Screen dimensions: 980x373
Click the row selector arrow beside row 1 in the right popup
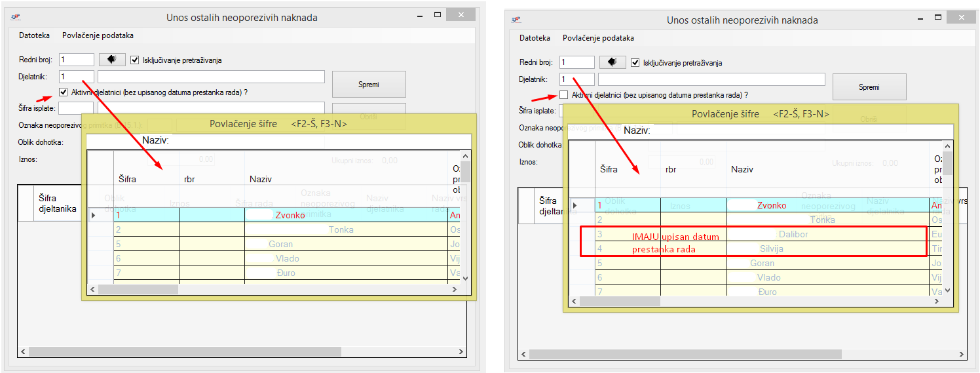click(x=575, y=205)
